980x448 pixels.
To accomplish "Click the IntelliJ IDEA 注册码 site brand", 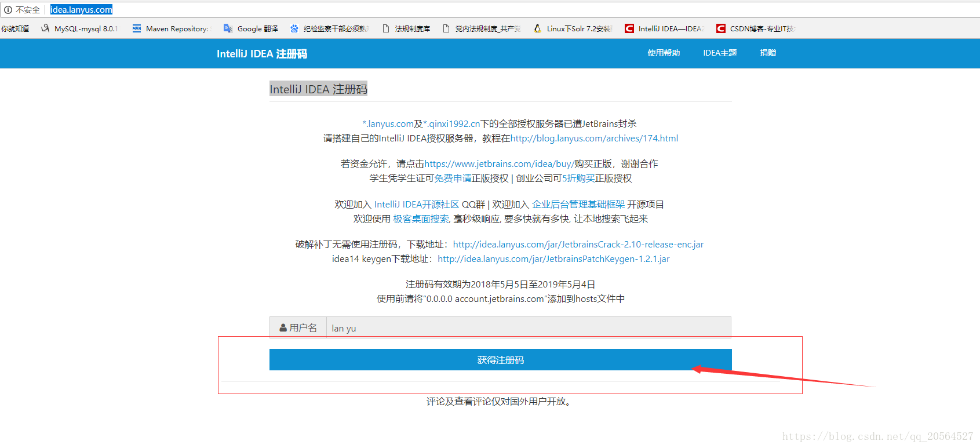I will pyautogui.click(x=262, y=54).
